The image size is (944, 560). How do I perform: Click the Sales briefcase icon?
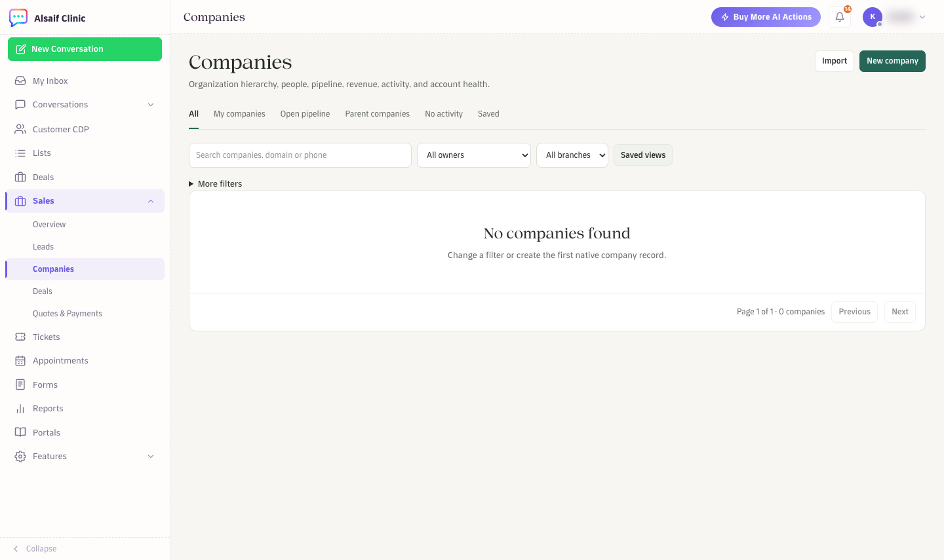pyautogui.click(x=20, y=201)
